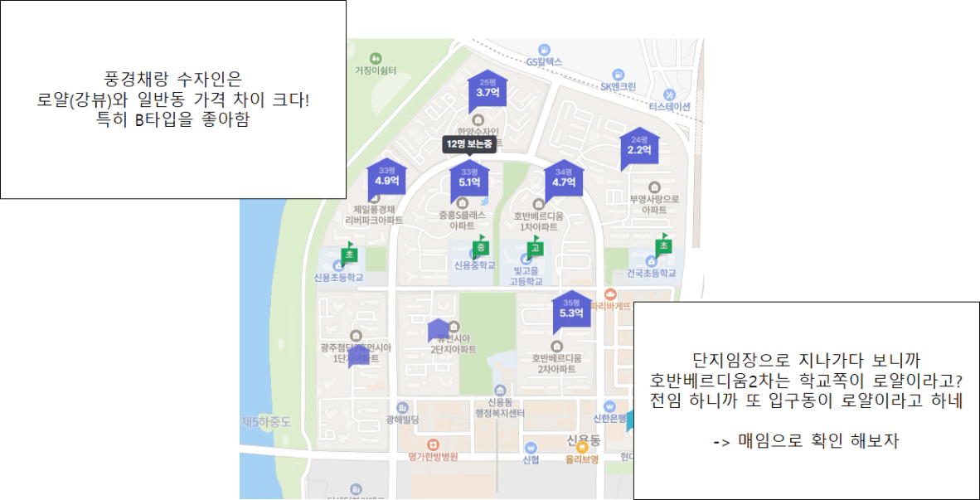The width and height of the screenshot is (980, 500).
Task: Click the SK엔크린 gas station icon
Action: 619,75
